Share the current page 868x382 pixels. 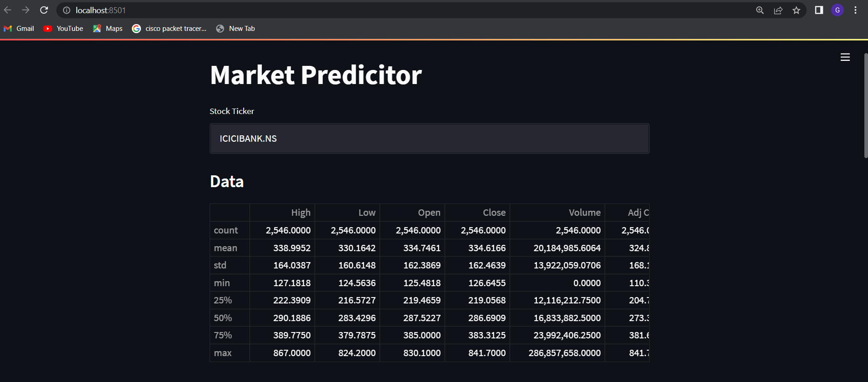click(778, 10)
